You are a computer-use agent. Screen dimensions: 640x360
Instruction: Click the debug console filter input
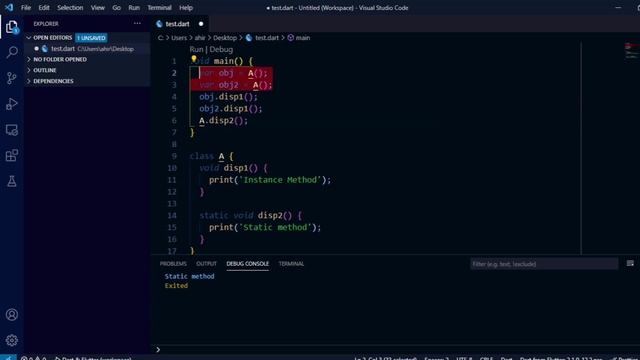544,264
